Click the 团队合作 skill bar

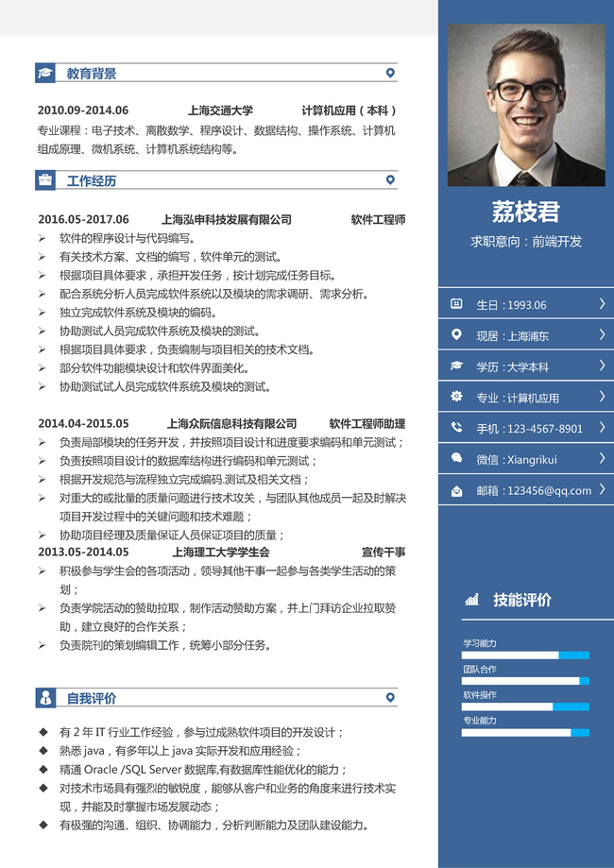525,681
